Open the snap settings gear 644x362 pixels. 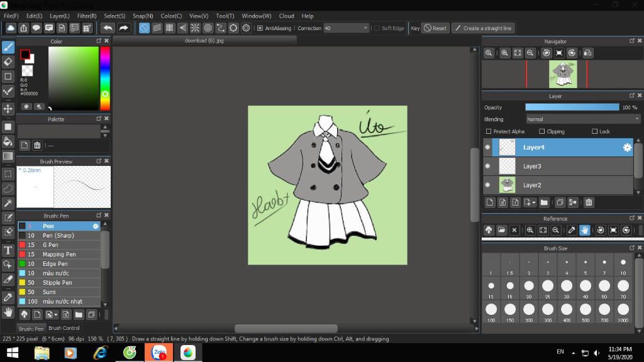pos(246,28)
